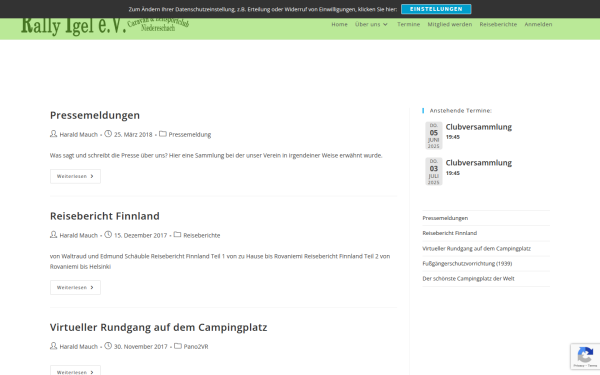The image size is (600, 375).
Task: Click Harald Mauch author under Reisebericht Finnland
Action: (x=78, y=235)
